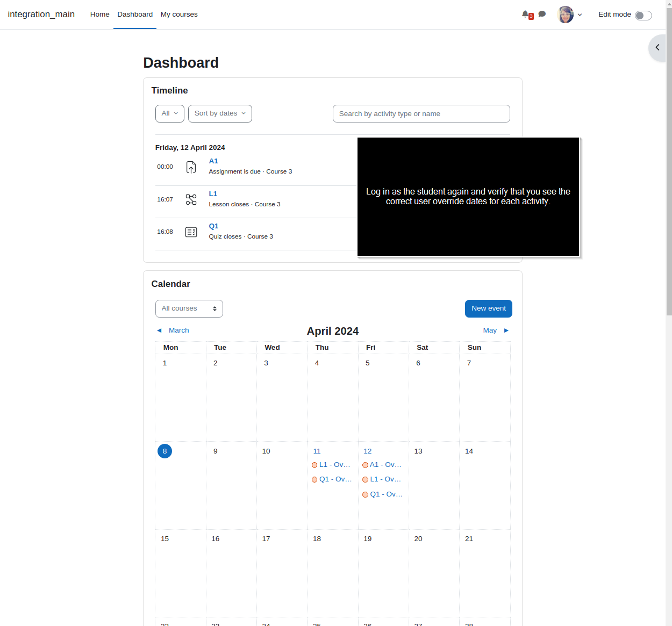Open L1 override event on Thursday 11

pos(334,465)
